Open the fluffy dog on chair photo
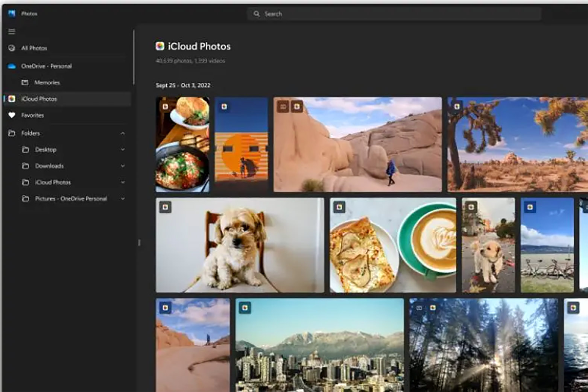Image resolution: width=588 pixels, height=392 pixels. point(240,245)
